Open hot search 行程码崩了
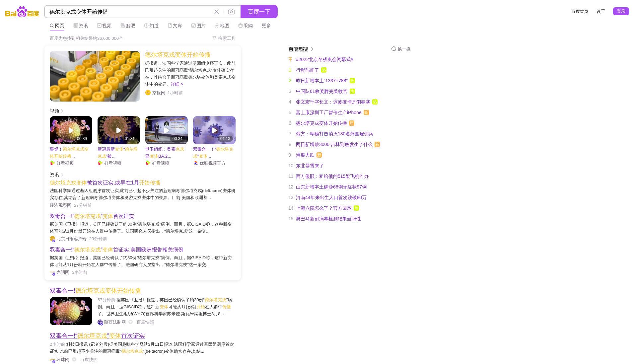 tap(307, 70)
